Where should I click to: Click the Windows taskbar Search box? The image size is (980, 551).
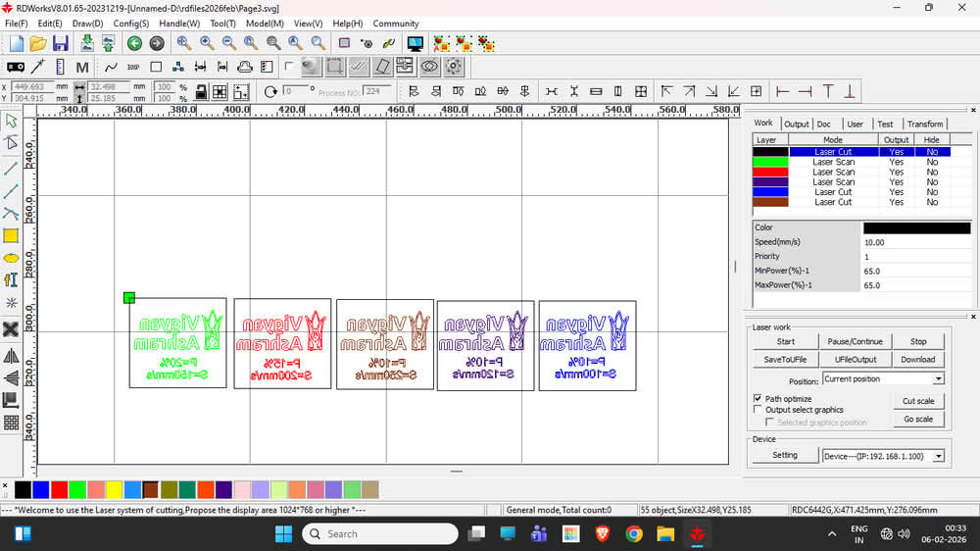(x=380, y=534)
